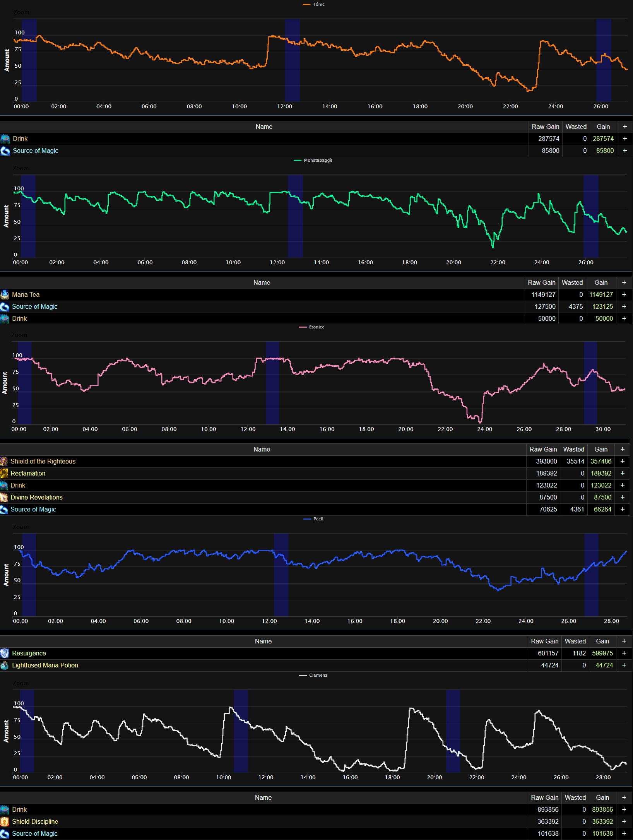Expand the Resurgence row details
Viewport: 633px width, 840px height.
point(624,654)
